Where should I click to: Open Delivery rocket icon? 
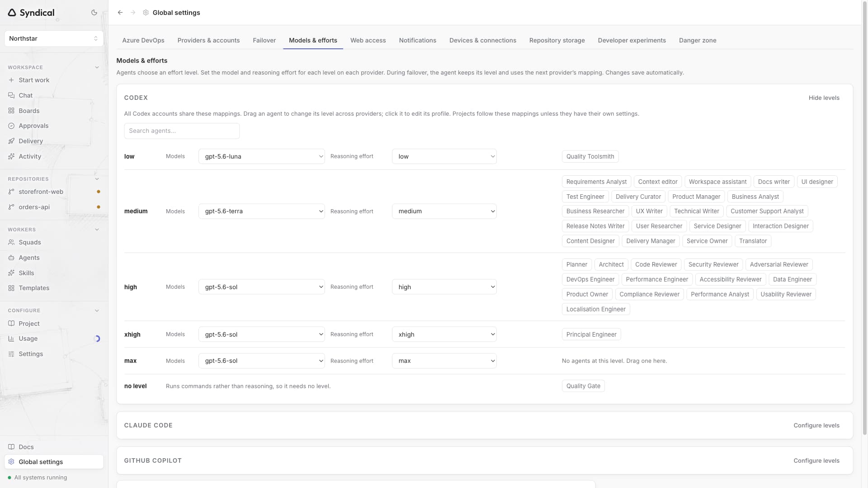[11, 141]
